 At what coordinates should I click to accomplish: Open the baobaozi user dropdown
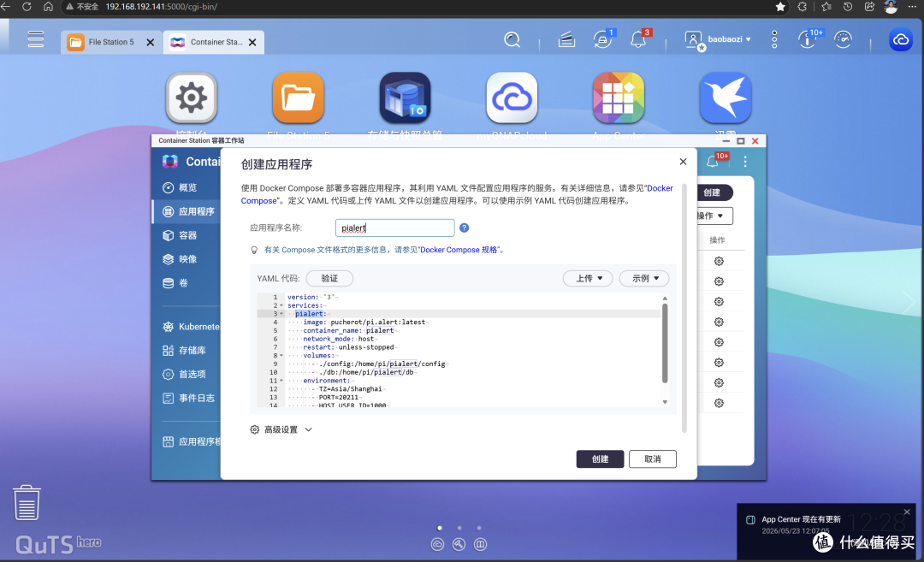718,39
